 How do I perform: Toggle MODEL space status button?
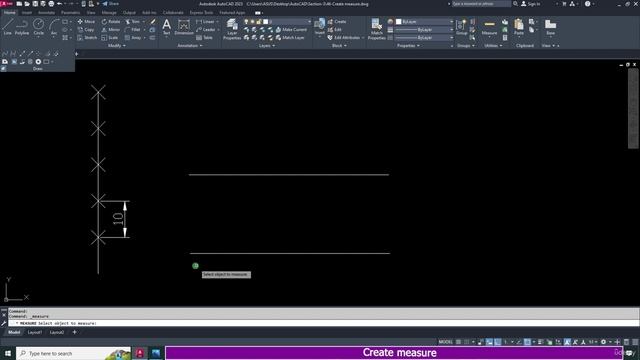[x=445, y=342]
